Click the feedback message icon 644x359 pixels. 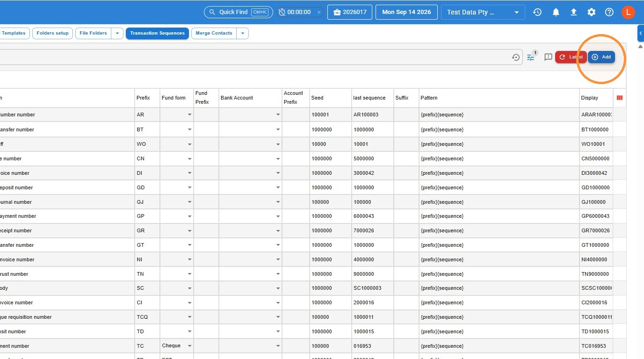548,57
